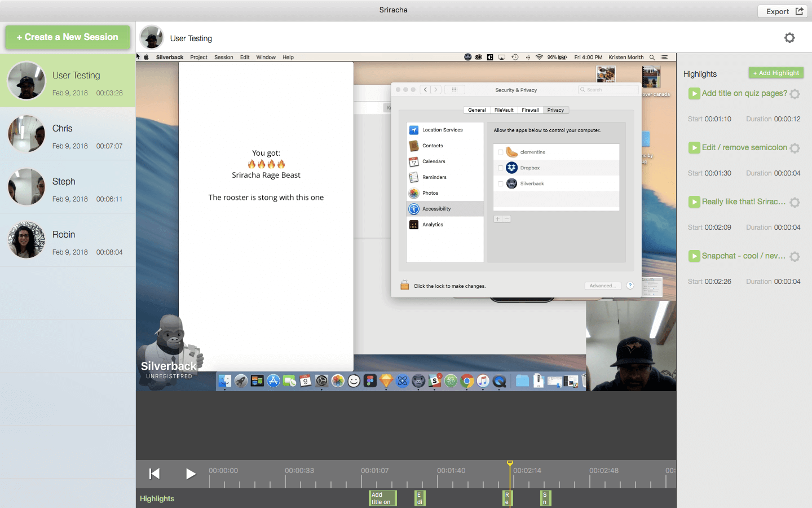Image resolution: width=812 pixels, height=508 pixels.
Task: Click the export arrow icon in the title bar
Action: pos(799,11)
